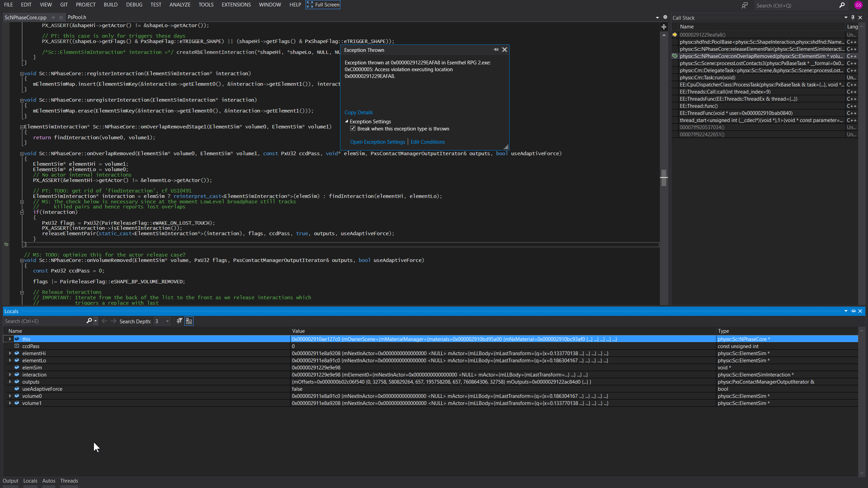Collapse the onOverlapRemoved function fold
This screenshot has width=868, height=488.
coord(22,154)
